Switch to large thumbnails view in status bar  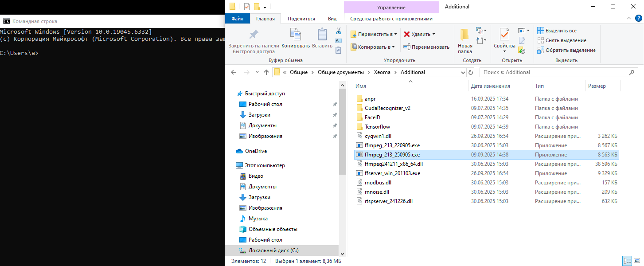[637, 261]
